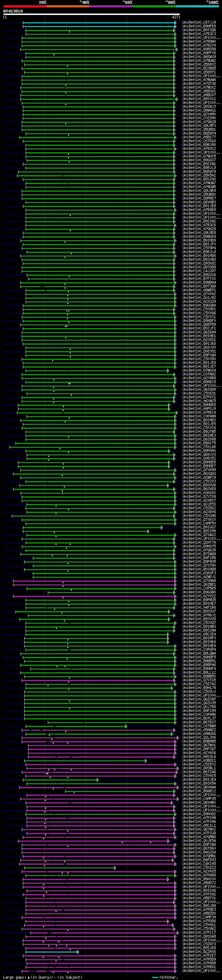
Task: Click the '=100char.' scale legend
Action: [165, 977]
